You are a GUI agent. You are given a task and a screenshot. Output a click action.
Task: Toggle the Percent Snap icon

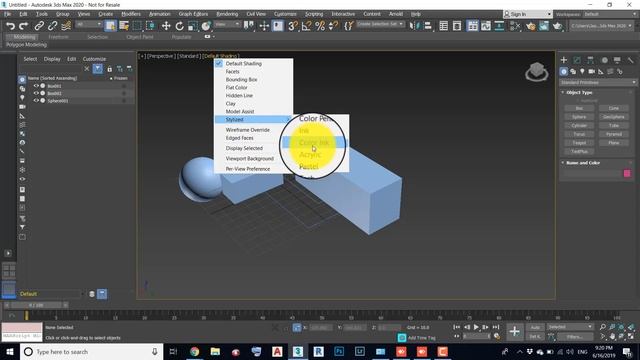(x=320, y=26)
